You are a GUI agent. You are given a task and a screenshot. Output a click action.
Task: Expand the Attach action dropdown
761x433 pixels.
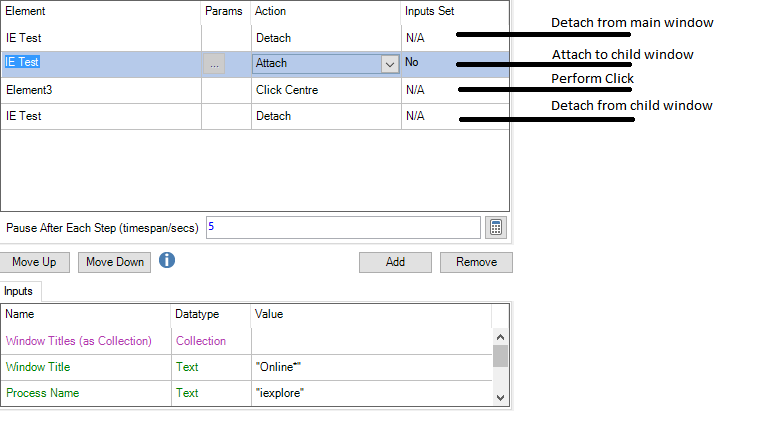click(390, 64)
